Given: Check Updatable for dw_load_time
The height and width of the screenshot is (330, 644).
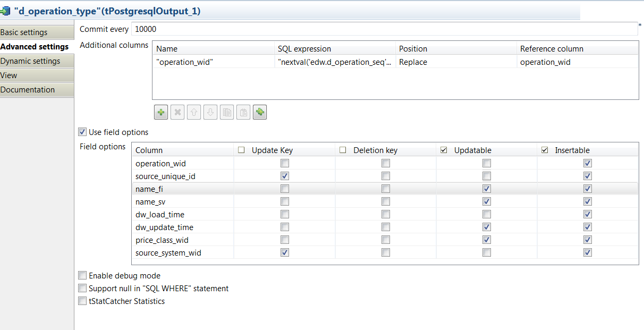Looking at the screenshot, I should pos(487,214).
